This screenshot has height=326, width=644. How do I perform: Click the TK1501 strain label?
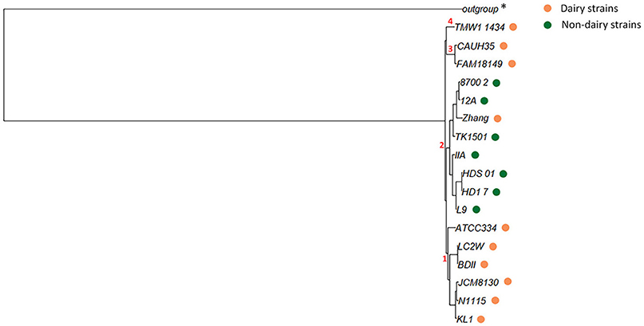click(x=471, y=137)
